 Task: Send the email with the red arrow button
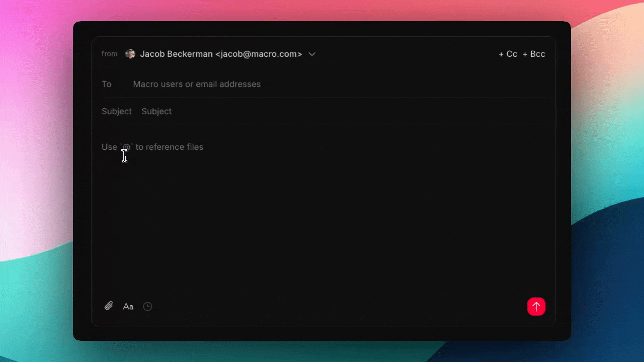[536, 306]
